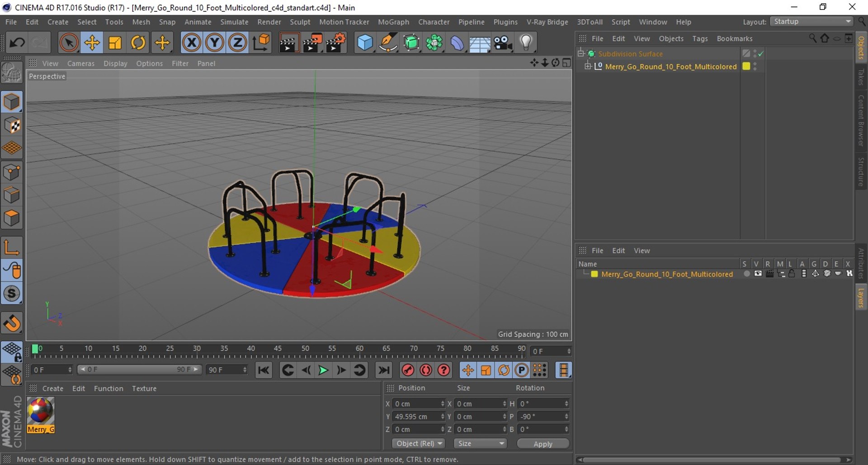Open the Objects panel Tags menu

point(700,38)
